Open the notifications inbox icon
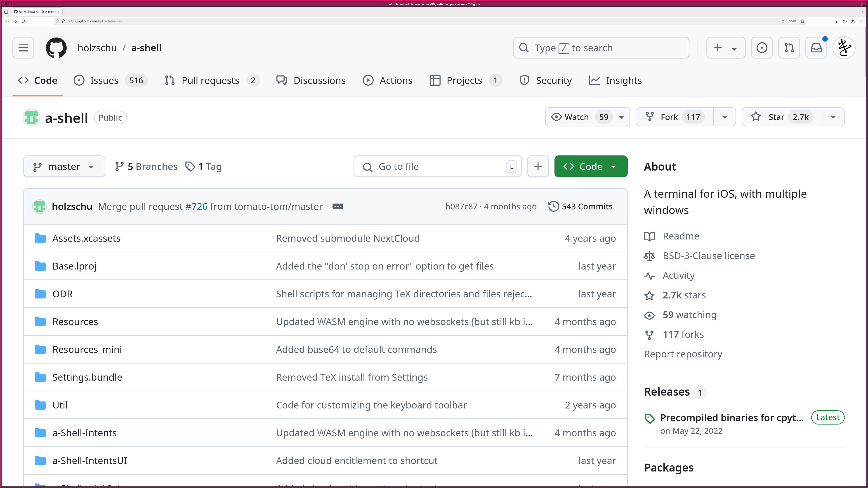This screenshot has height=488, width=868. tap(816, 48)
